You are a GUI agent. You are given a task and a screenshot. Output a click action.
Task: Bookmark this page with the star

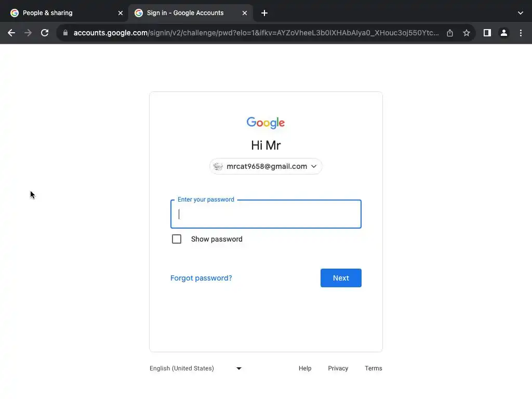tap(467, 33)
